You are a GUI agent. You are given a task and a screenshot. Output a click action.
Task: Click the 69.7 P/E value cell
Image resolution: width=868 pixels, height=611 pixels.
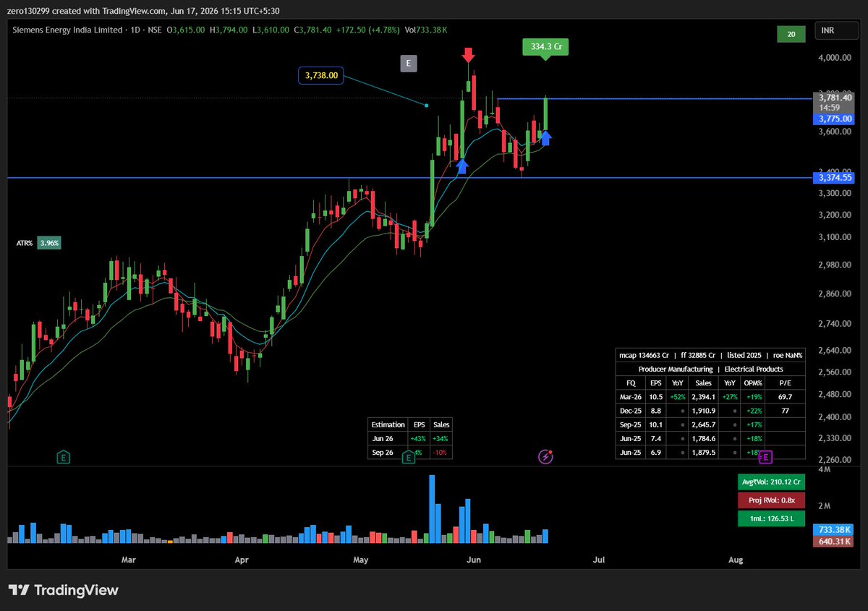(785, 397)
